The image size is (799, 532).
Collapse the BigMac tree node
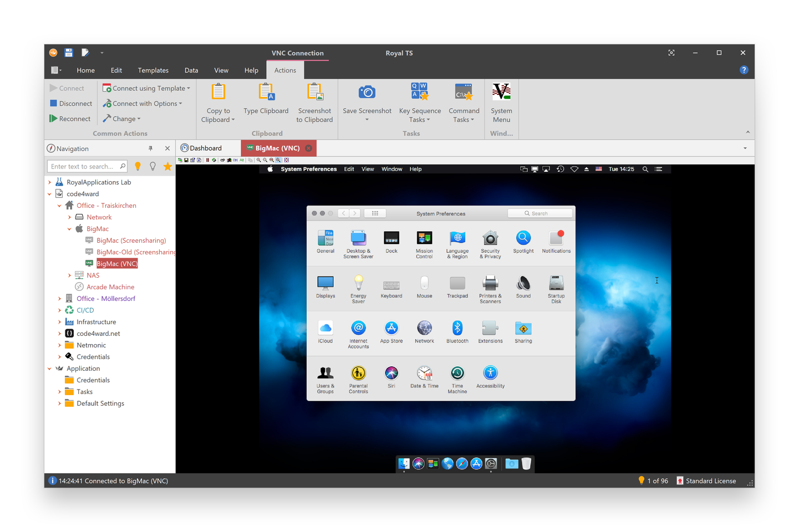point(69,228)
